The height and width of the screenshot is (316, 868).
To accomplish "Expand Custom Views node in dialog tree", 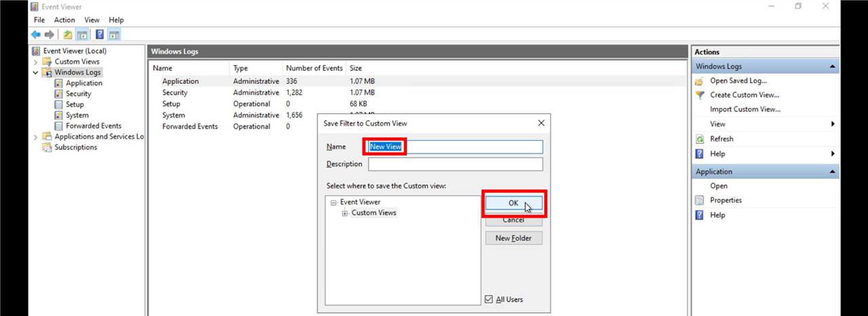I will [345, 214].
